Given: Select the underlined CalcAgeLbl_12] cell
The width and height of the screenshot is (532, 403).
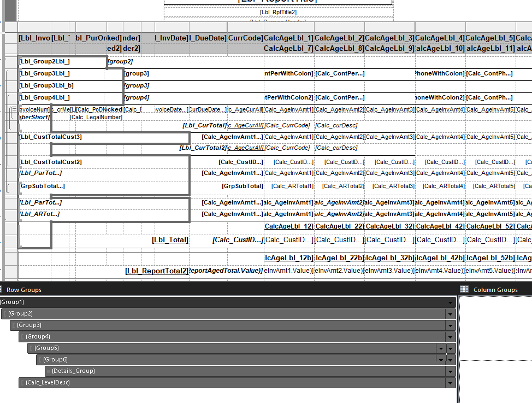Looking at the screenshot, I should (x=289, y=226).
